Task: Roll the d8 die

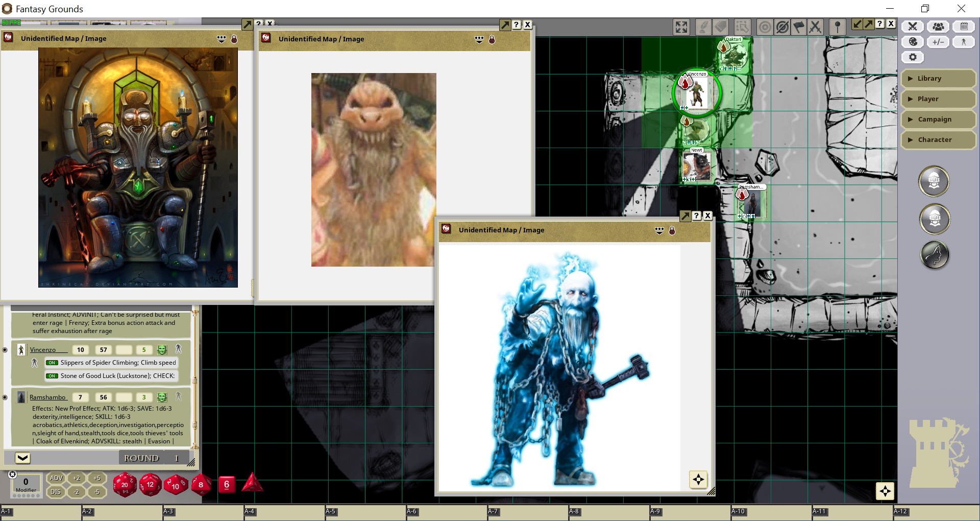Action: tap(201, 485)
